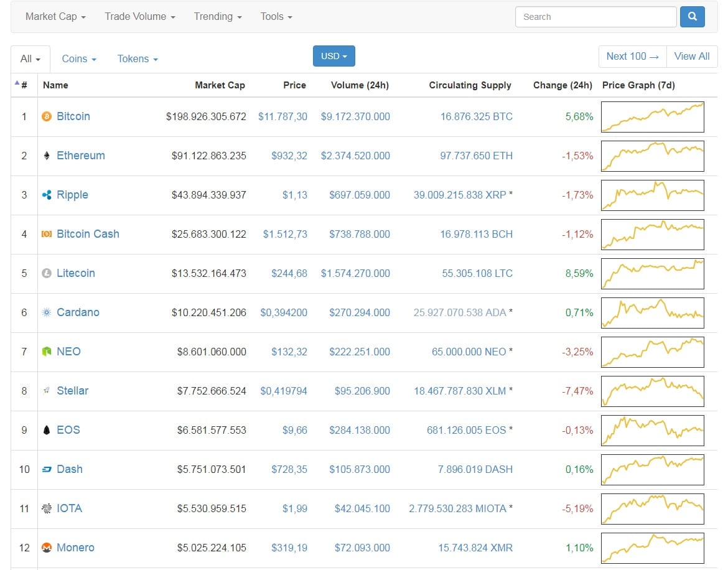
Task: Open the Market Cap dropdown menu
Action: [55, 17]
